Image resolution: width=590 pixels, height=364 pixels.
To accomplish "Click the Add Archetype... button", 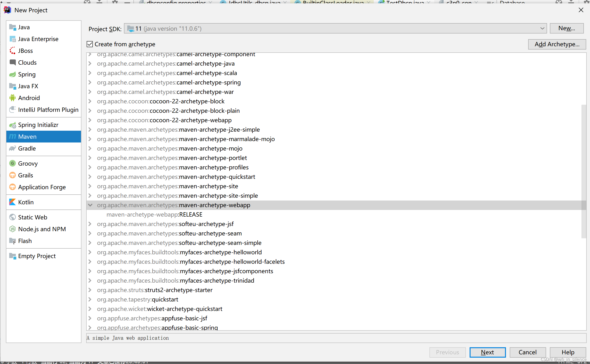I will (x=557, y=44).
